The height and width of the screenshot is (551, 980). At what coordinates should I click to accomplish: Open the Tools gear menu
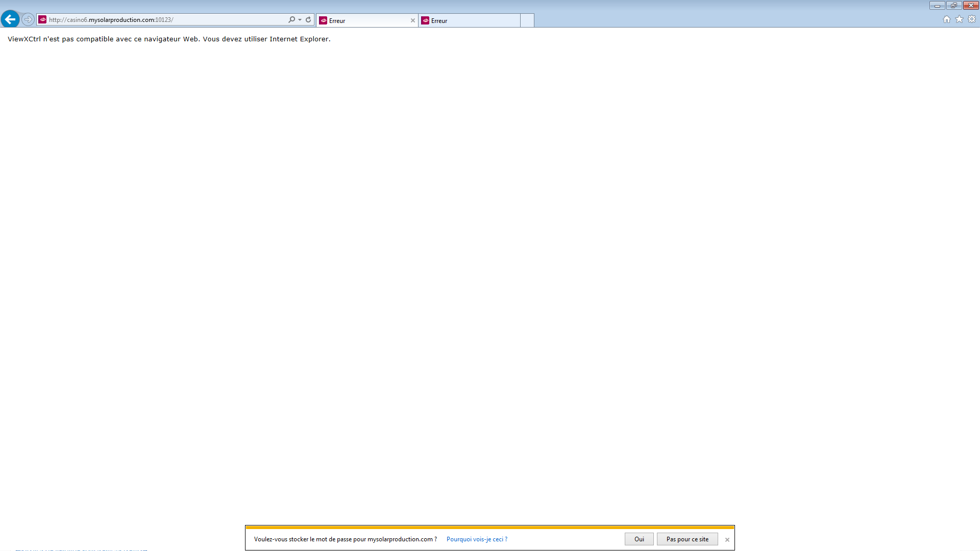pyautogui.click(x=972, y=19)
